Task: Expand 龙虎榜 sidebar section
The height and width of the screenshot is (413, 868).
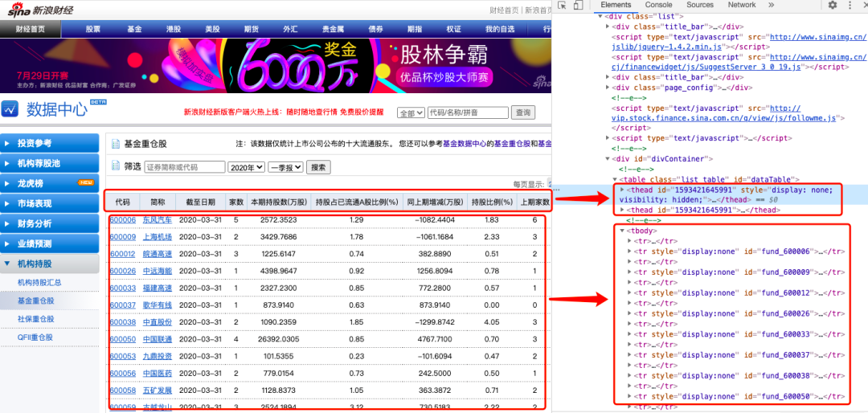Action: coord(50,183)
